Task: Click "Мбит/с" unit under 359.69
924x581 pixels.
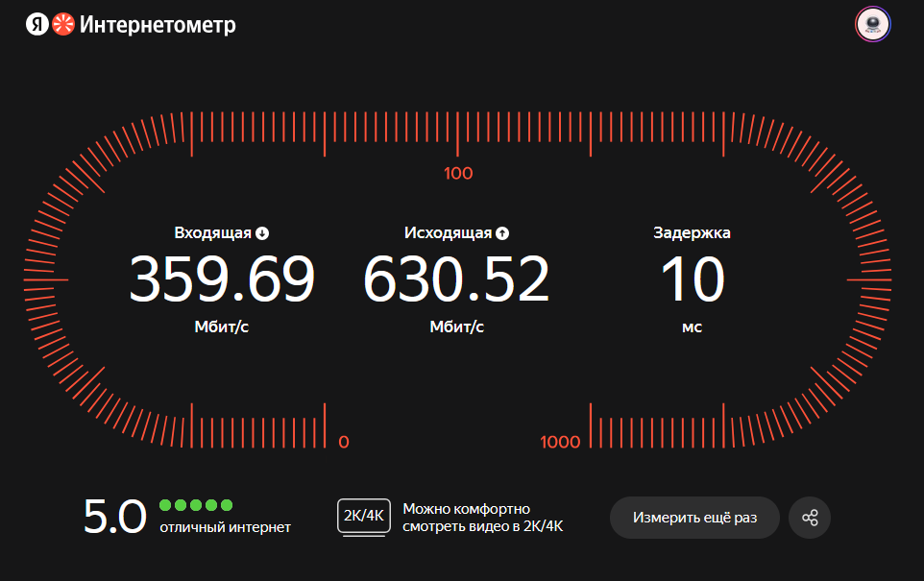Action: click(x=222, y=327)
